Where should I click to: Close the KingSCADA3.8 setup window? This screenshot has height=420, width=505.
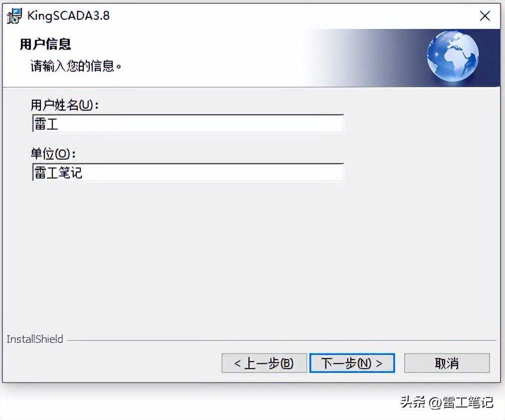tap(485, 16)
